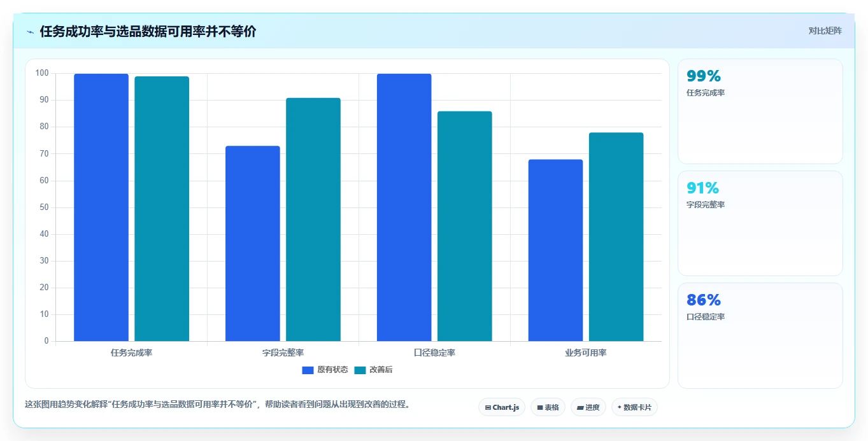Image resolution: width=868 pixels, height=441 pixels.
Task: Click the y-axis value 100
Action: point(42,73)
